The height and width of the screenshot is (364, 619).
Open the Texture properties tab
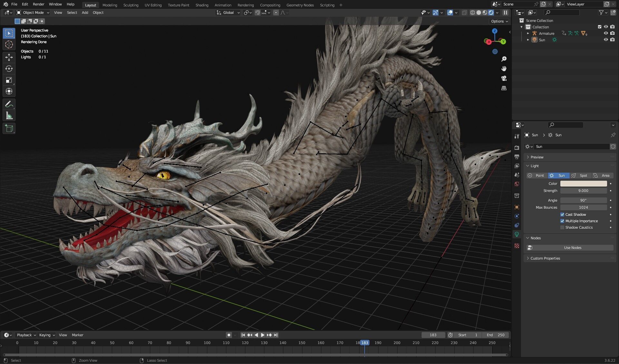pos(517,246)
